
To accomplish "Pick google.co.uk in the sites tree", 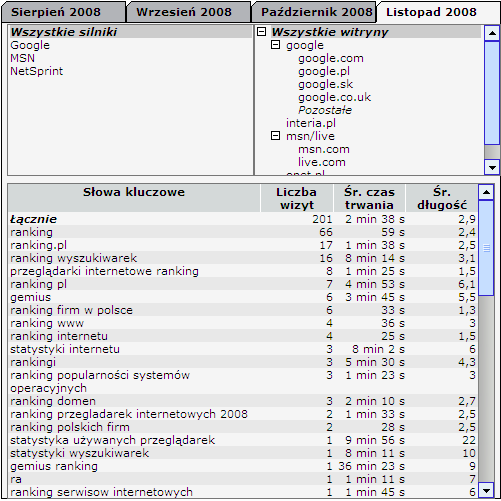I will 334,97.
